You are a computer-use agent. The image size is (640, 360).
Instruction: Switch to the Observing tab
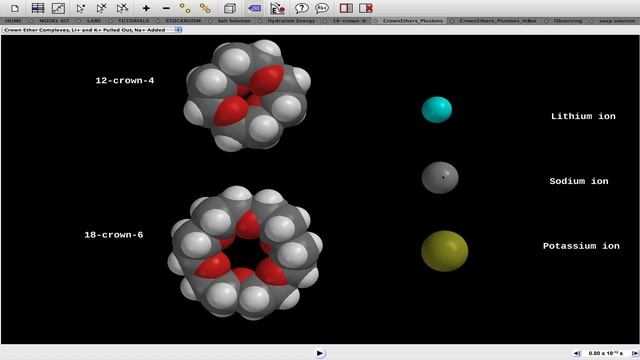[x=568, y=20]
